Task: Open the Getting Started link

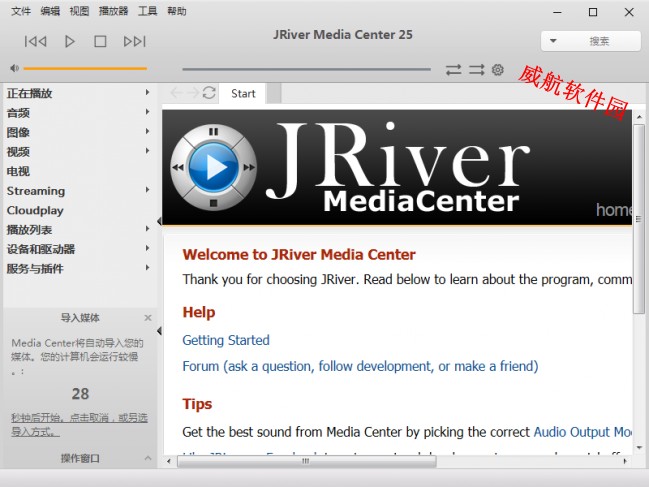Action: 226,340
